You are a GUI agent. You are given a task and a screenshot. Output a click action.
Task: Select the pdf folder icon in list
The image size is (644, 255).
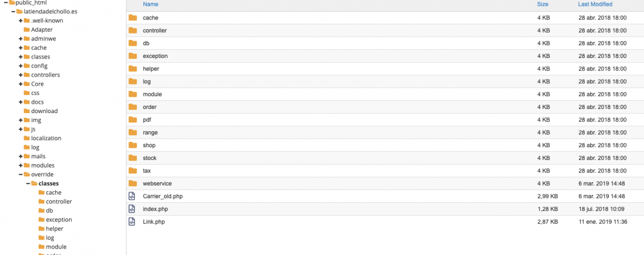click(132, 120)
